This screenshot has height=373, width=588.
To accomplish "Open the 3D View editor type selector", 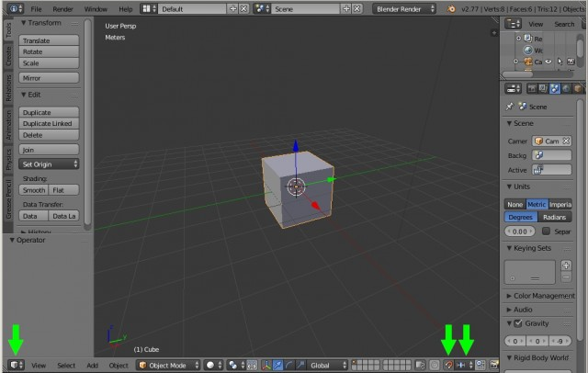I will point(16,365).
